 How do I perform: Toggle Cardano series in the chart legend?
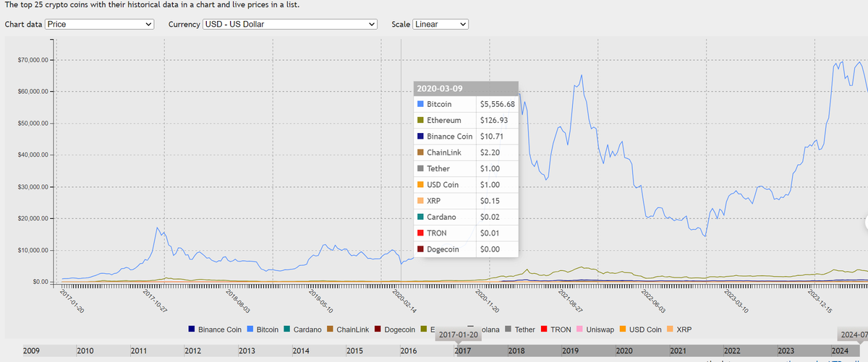coord(302,329)
